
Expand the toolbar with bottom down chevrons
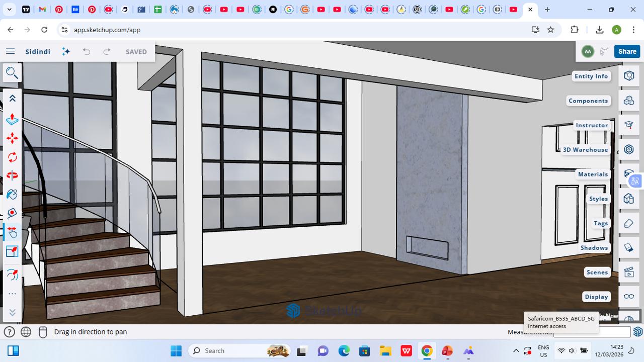pyautogui.click(x=12, y=312)
